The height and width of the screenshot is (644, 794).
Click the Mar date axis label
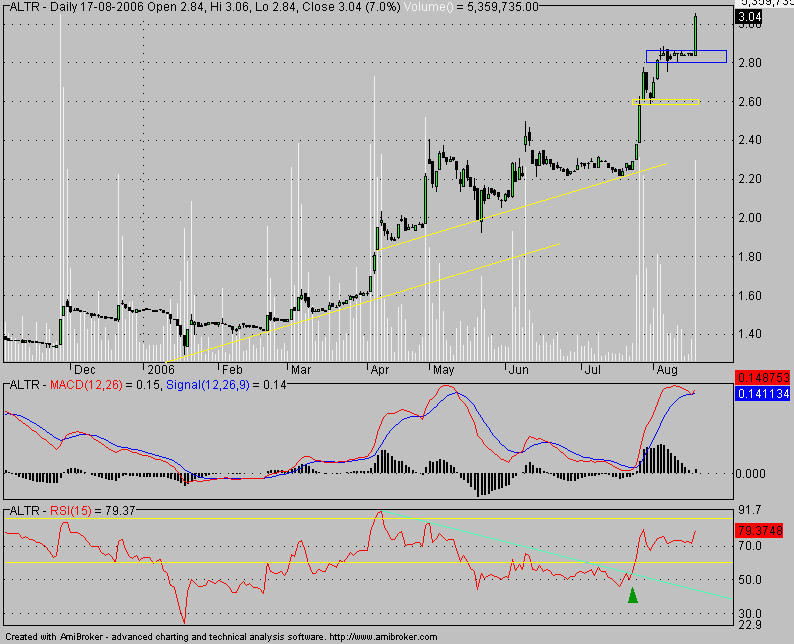[301, 370]
